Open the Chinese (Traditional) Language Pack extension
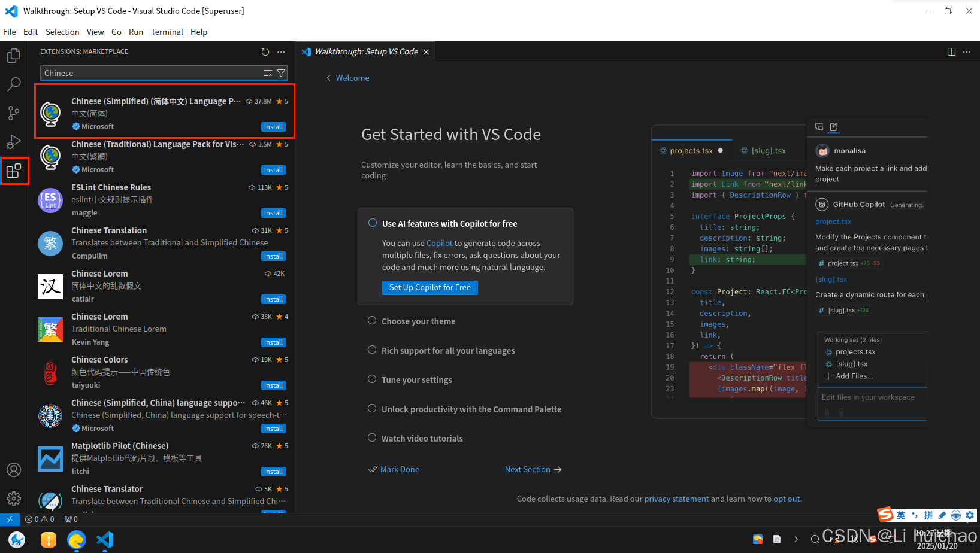980x553 pixels. pyautogui.click(x=164, y=157)
